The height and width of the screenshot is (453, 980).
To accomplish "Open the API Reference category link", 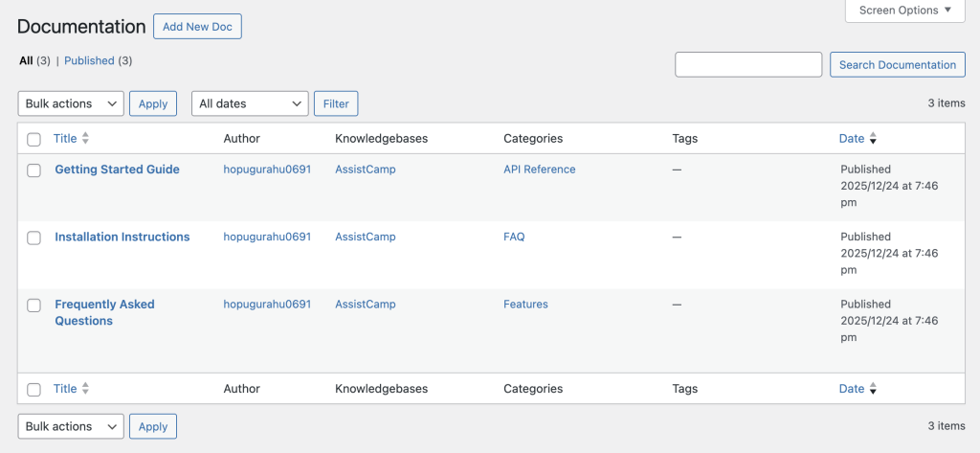I will pyautogui.click(x=540, y=170).
